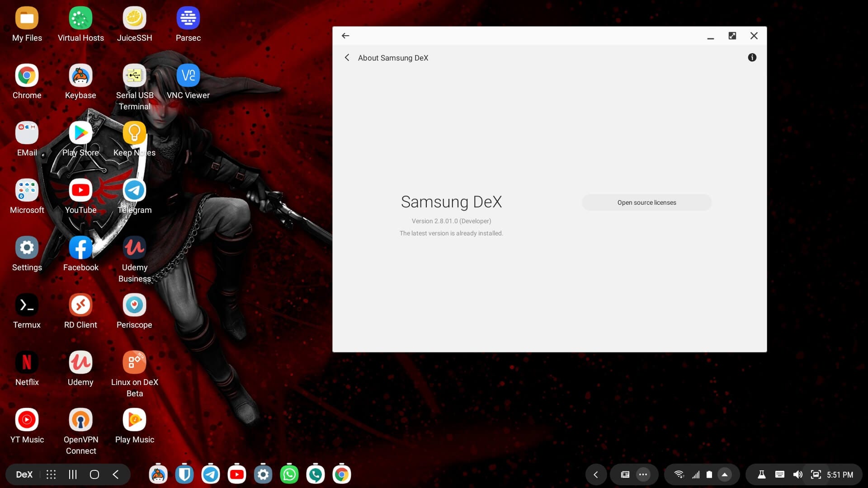Go back from the About Samsung DeX page

347,57
